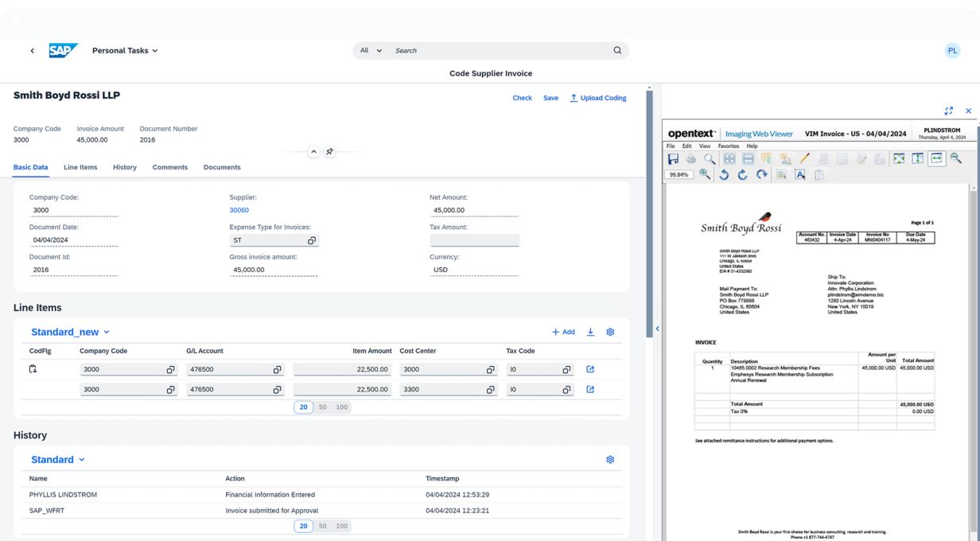Select 100 rows per page in History
Viewport: 980px width, 541px height.
click(341, 526)
